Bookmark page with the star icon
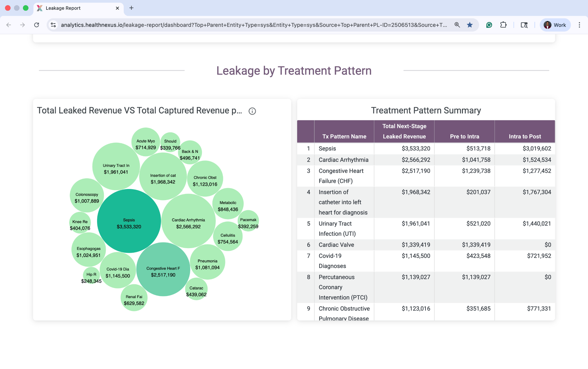 tap(470, 25)
